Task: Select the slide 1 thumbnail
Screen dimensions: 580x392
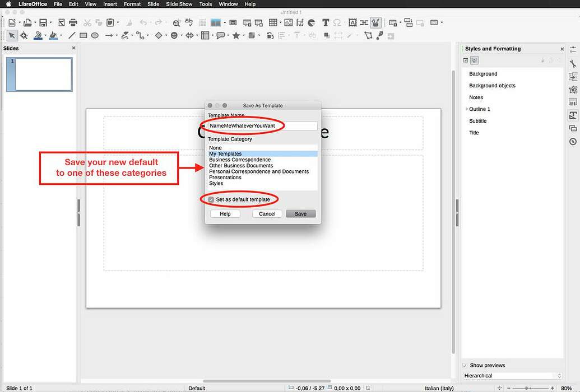Action: tap(39, 74)
